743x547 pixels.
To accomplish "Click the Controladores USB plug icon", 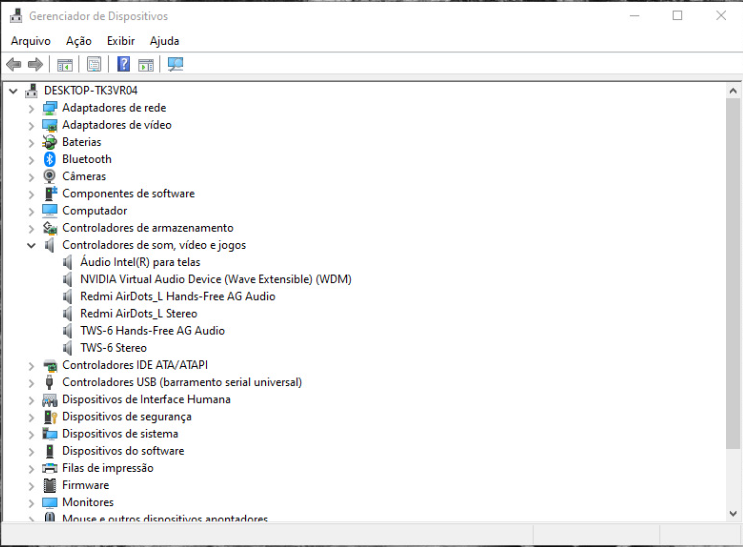I will click(49, 382).
